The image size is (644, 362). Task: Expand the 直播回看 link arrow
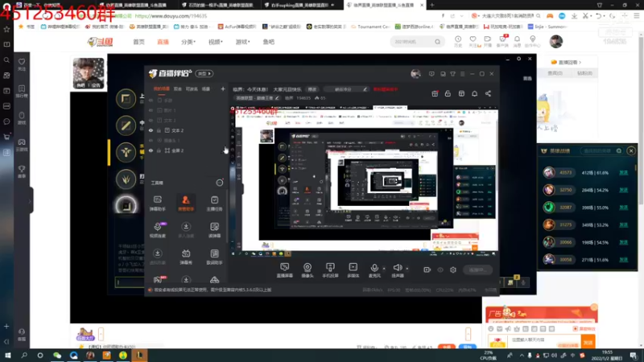(x=580, y=63)
